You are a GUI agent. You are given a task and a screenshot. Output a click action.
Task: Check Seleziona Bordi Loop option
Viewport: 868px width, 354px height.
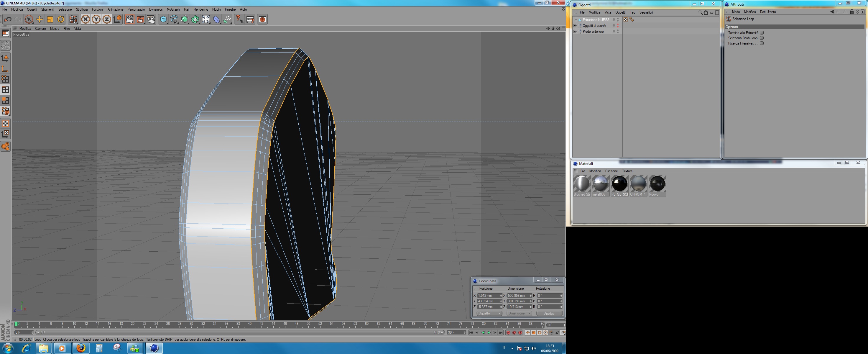762,38
